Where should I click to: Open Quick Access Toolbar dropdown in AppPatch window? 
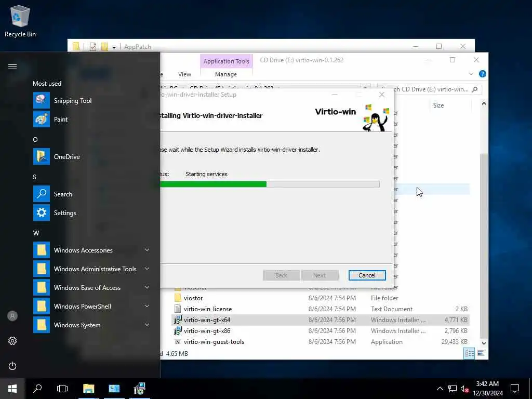[114, 47]
